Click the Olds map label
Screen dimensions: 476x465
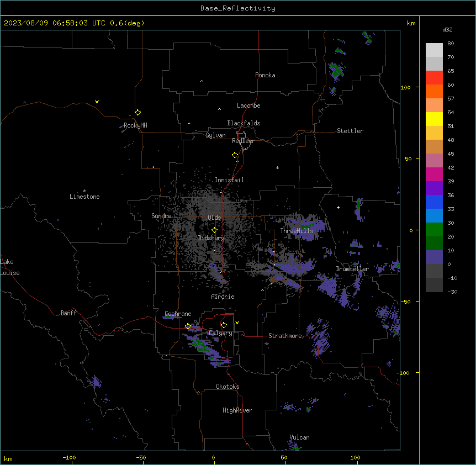pos(214,218)
